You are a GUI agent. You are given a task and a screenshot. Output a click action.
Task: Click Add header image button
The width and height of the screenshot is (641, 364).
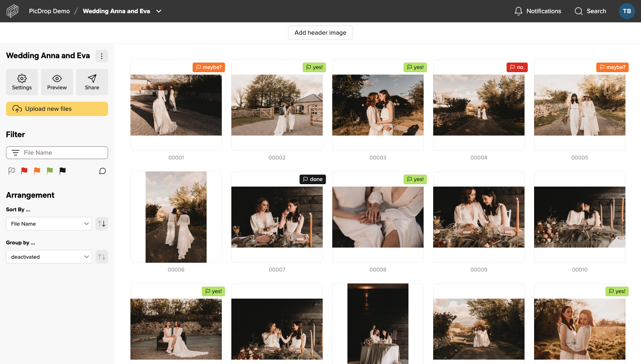(320, 33)
